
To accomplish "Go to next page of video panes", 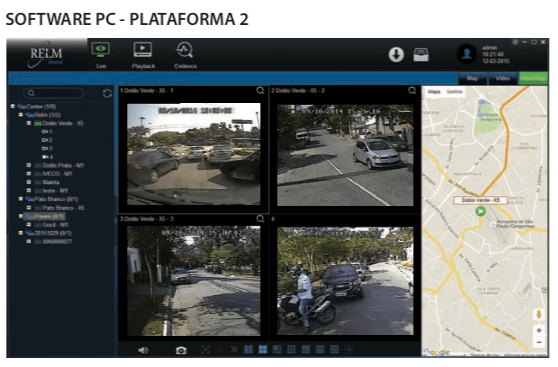I will coord(233,350).
